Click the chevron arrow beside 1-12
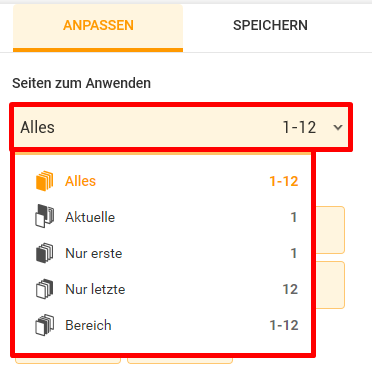The height and width of the screenshot is (375, 372). (x=338, y=127)
